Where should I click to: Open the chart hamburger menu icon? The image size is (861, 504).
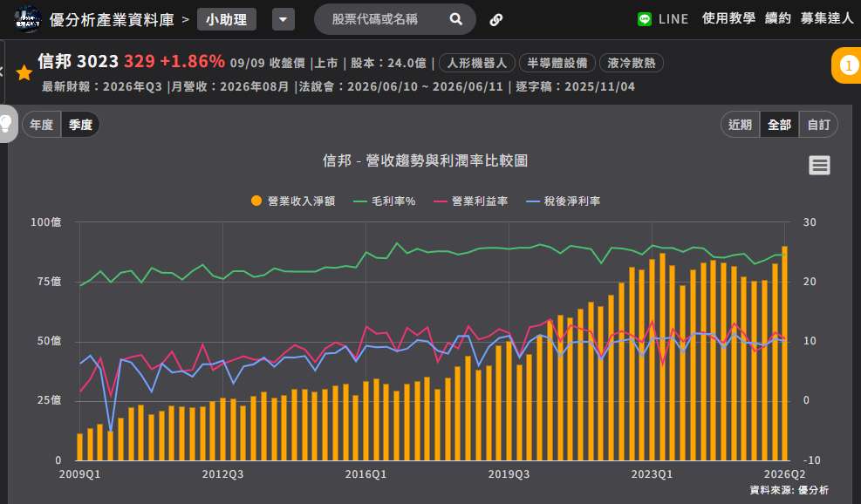tap(819, 165)
